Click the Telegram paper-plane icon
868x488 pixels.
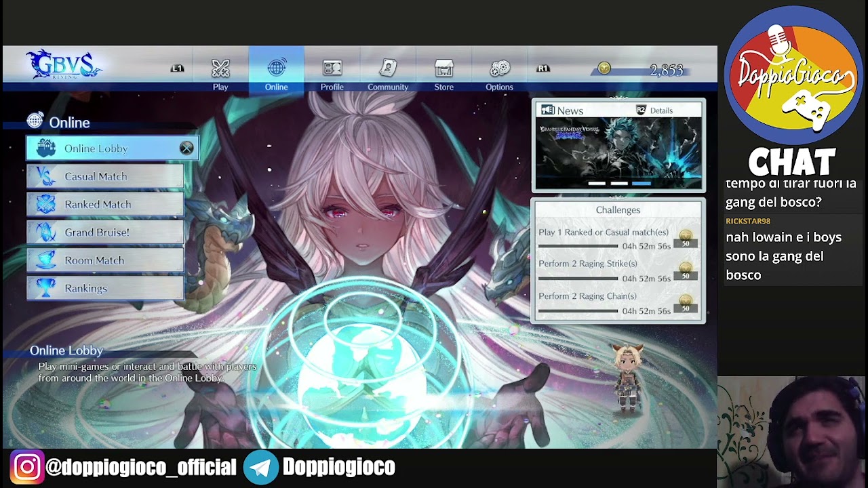(x=260, y=468)
